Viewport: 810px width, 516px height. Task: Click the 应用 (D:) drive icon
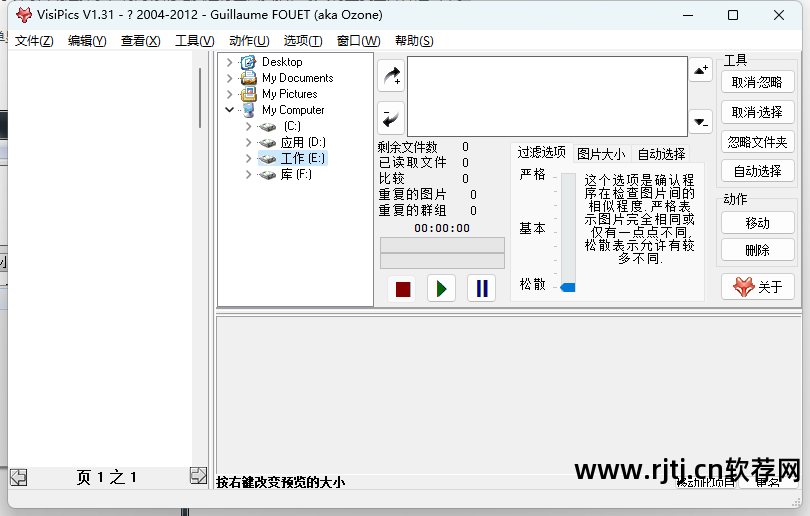268,143
